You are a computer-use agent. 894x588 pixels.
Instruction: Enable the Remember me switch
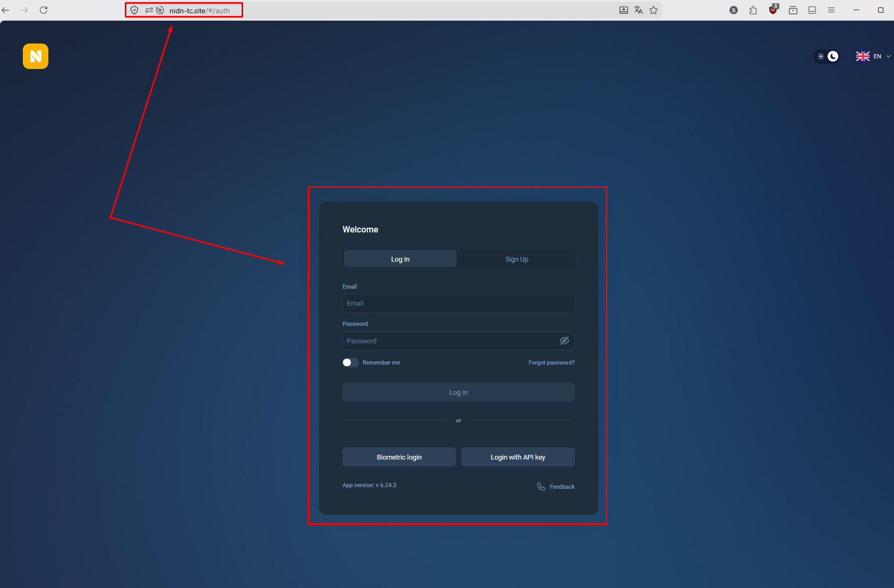click(350, 362)
